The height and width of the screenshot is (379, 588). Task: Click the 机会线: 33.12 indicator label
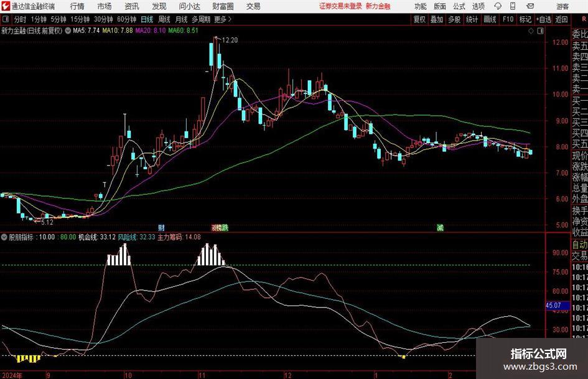[96, 237]
